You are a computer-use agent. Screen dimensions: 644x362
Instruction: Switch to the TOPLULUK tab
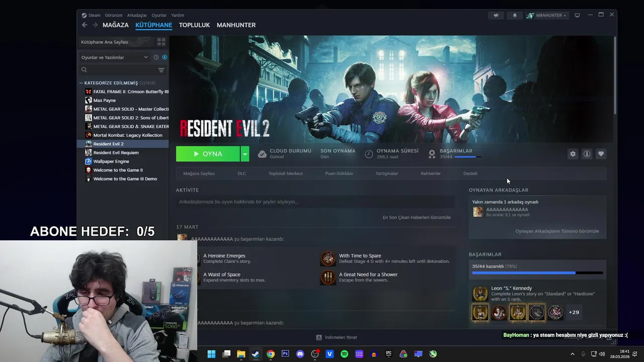pos(194,25)
